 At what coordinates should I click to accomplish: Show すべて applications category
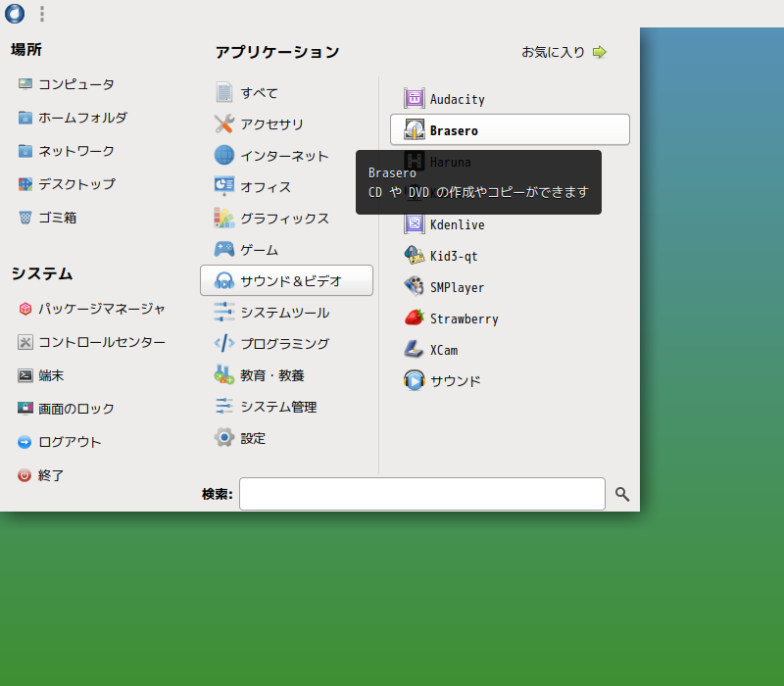point(286,92)
